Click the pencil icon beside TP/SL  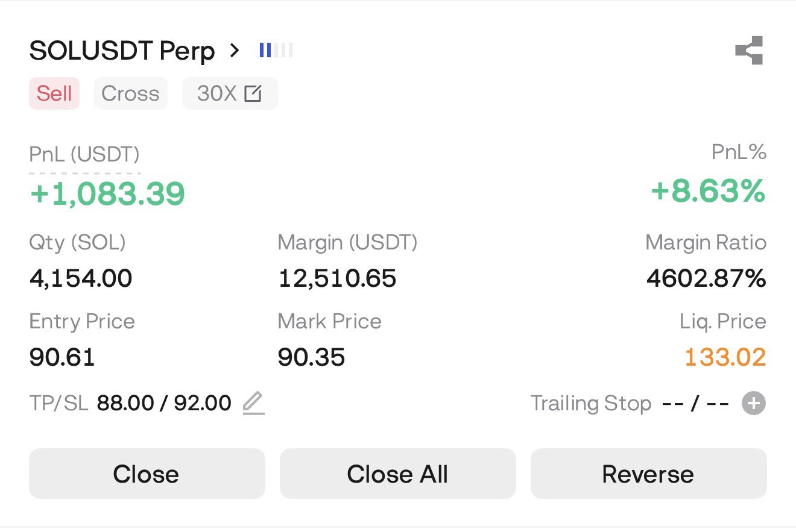[x=253, y=403]
